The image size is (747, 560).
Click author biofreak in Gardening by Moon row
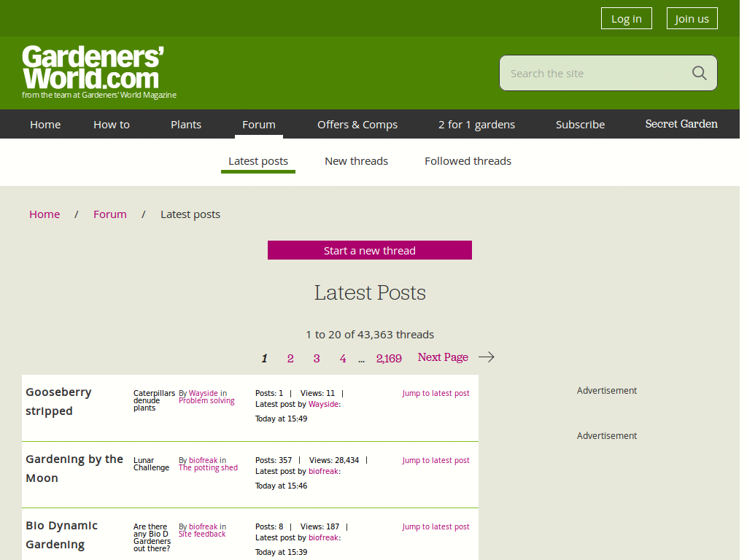[x=204, y=460]
